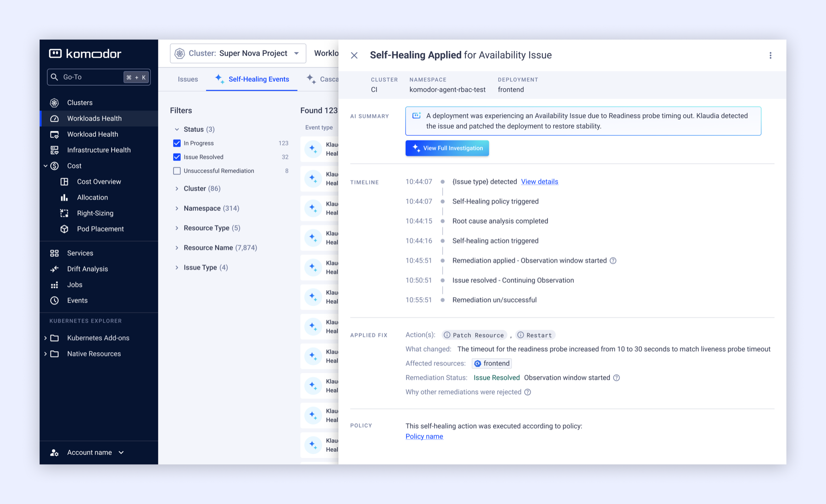Click the frontend affected resource chip

point(491,364)
